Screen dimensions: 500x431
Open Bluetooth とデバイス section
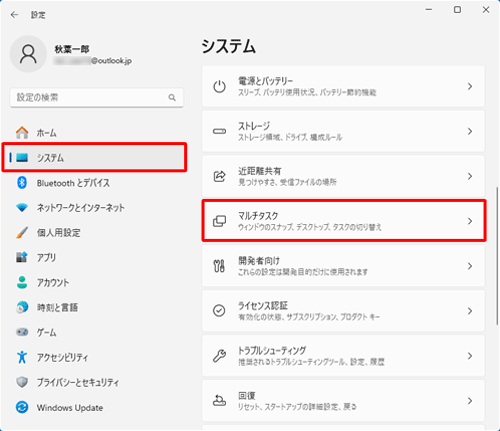[97, 183]
